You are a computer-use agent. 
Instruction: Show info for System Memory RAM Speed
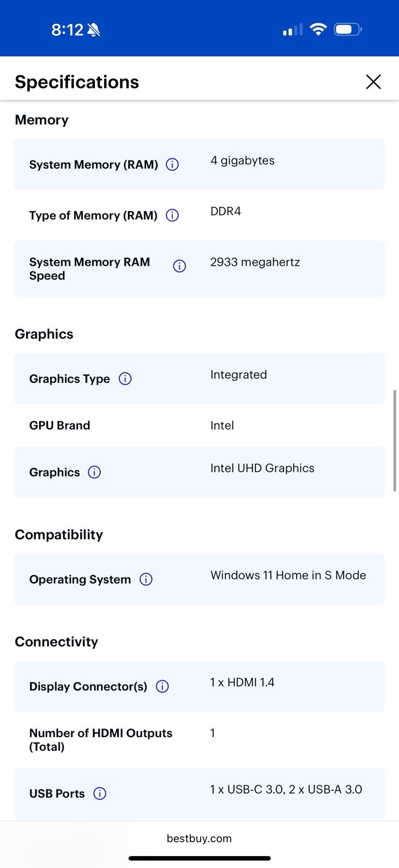(x=179, y=266)
